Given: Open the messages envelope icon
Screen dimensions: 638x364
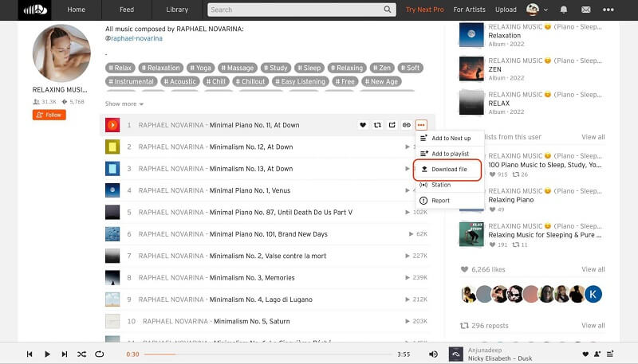Looking at the screenshot, I should (586, 10).
